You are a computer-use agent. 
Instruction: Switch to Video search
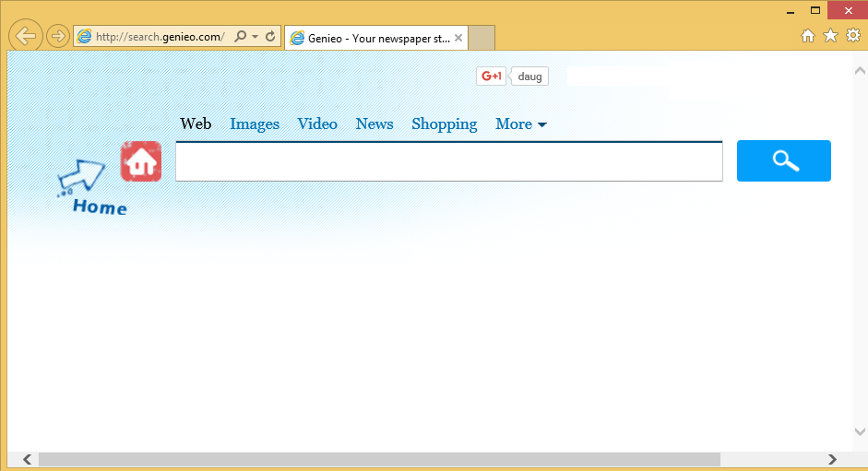click(317, 124)
